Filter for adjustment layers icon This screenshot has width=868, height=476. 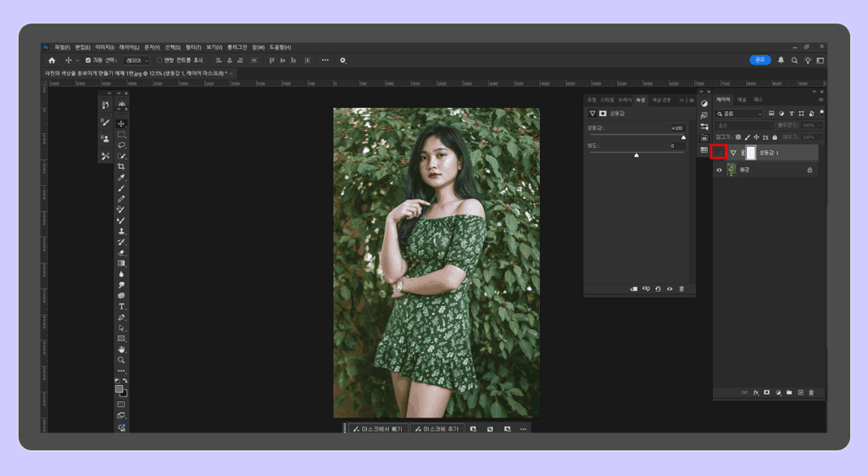pyautogui.click(x=781, y=114)
